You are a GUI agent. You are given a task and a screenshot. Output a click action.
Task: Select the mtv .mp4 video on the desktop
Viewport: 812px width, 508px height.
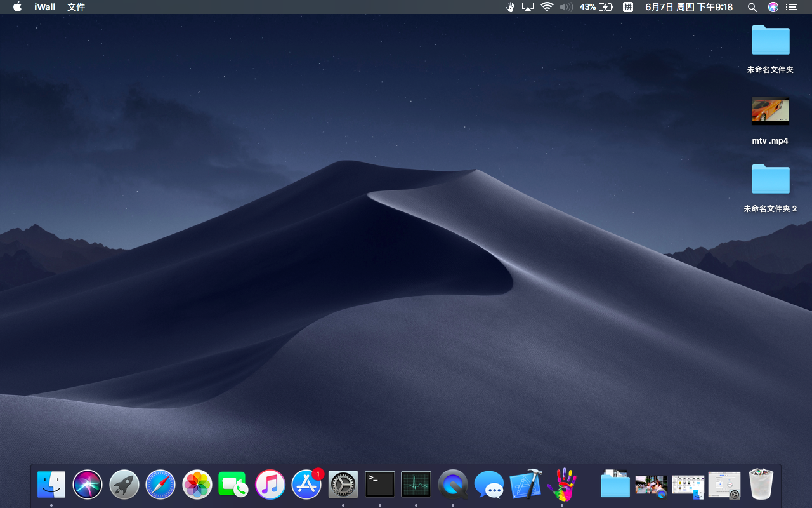(770, 111)
